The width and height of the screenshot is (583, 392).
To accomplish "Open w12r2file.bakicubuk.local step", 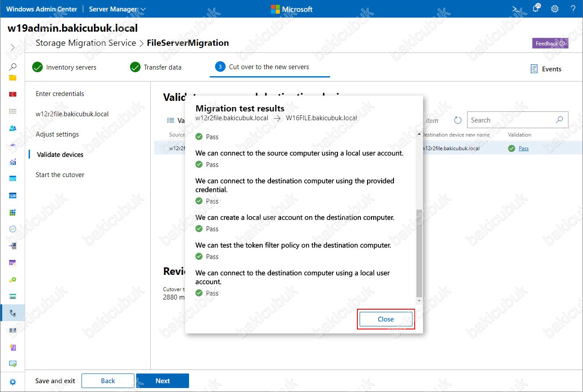I will click(x=72, y=114).
